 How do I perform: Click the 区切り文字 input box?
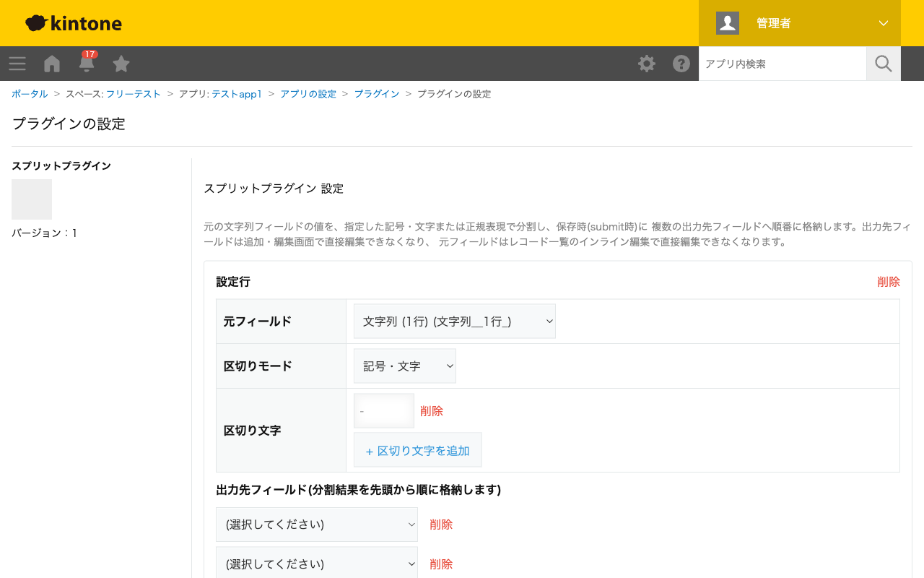[x=384, y=411]
